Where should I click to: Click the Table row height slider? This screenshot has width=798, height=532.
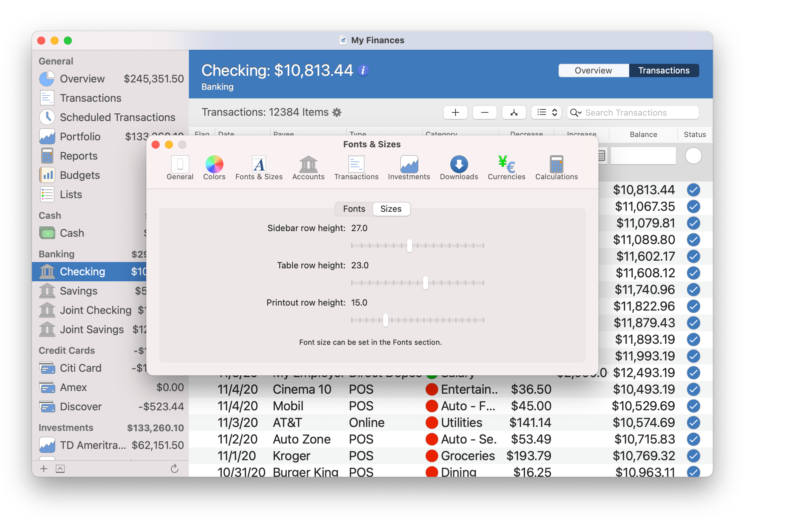click(425, 283)
